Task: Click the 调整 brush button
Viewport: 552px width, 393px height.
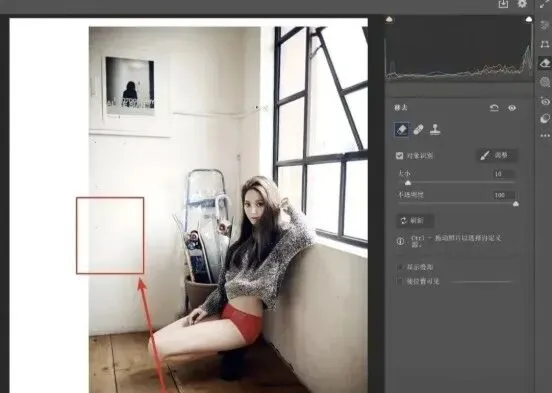Action: click(x=497, y=155)
